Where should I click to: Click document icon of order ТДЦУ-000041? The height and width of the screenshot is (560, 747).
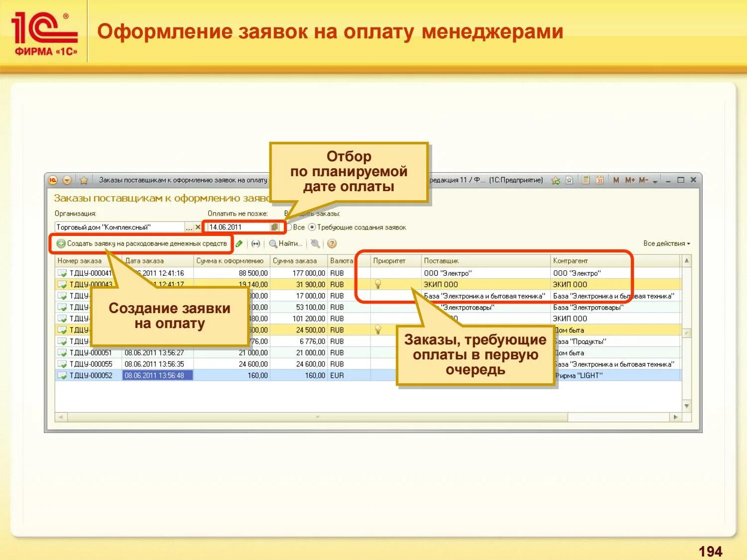(x=62, y=273)
